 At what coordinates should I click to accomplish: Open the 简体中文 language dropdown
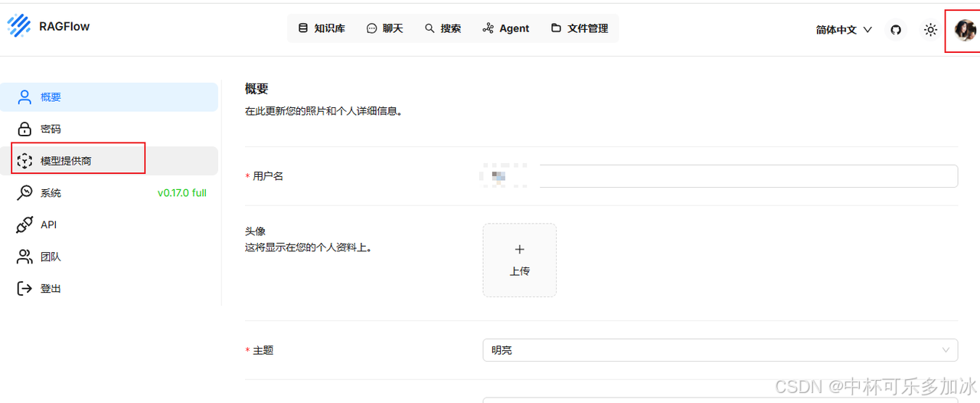coord(844,30)
